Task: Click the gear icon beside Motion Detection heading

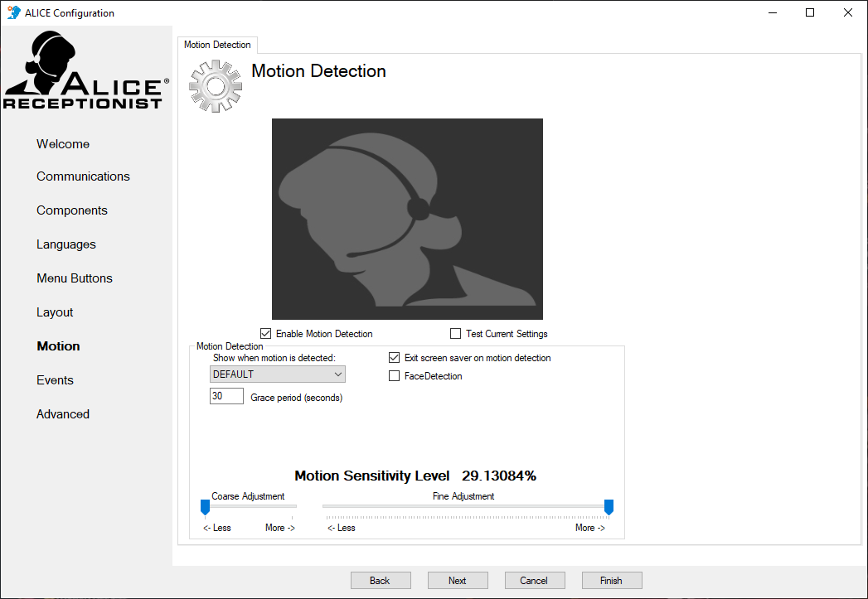Action: [x=215, y=85]
